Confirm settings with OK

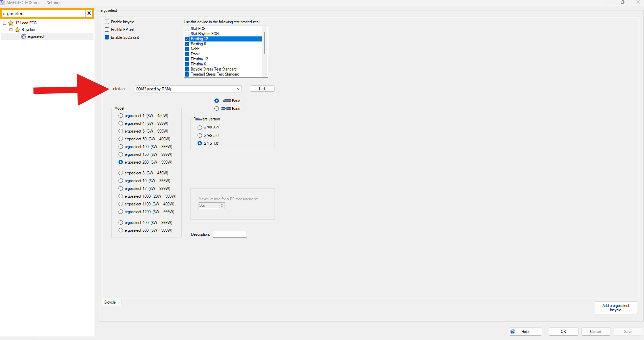click(x=563, y=332)
